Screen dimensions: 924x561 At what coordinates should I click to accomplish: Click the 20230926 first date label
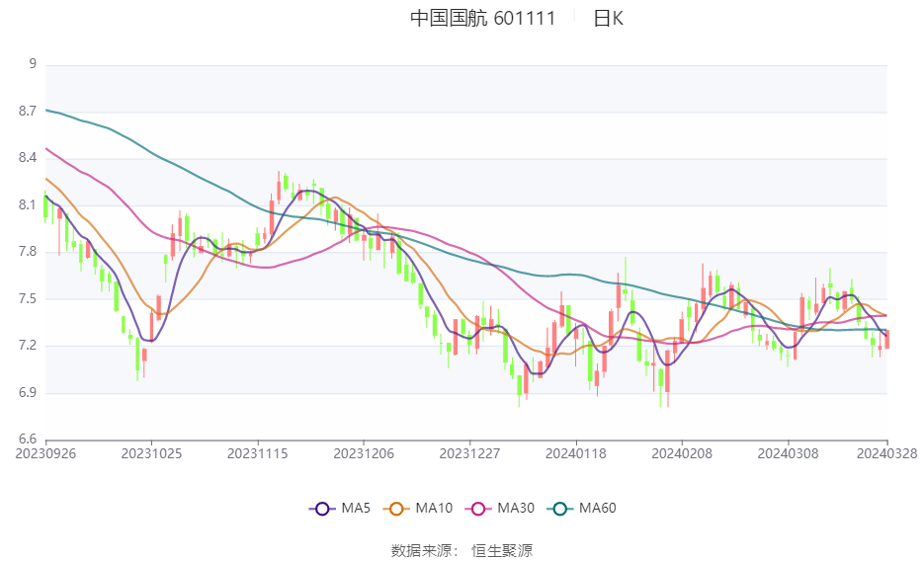[45, 454]
